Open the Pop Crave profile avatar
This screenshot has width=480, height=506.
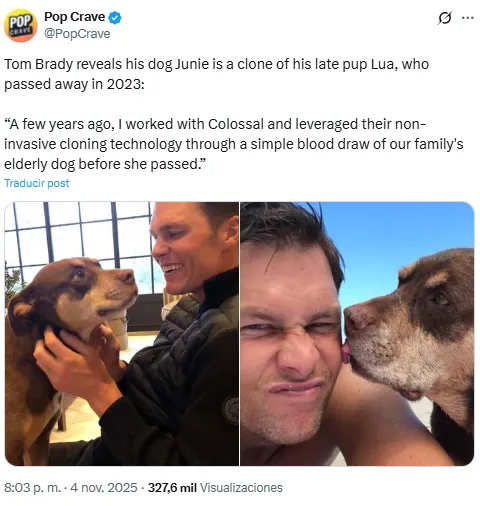pyautogui.click(x=20, y=25)
